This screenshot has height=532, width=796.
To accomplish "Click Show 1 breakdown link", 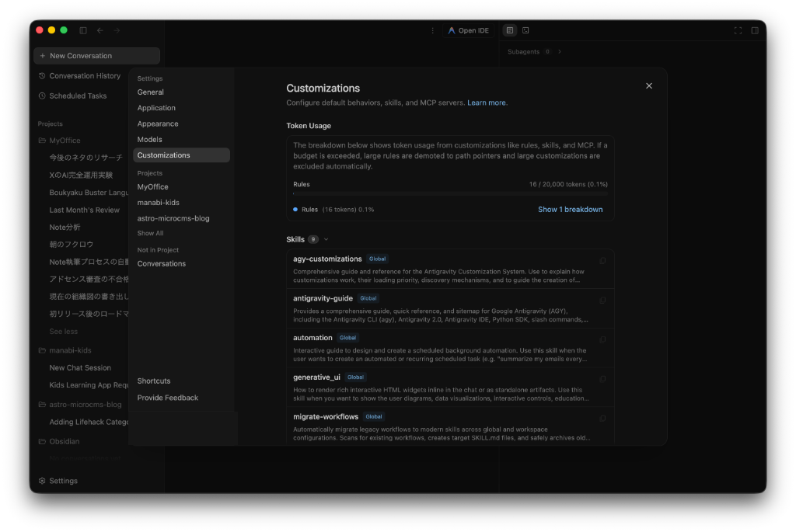I will [x=570, y=210].
